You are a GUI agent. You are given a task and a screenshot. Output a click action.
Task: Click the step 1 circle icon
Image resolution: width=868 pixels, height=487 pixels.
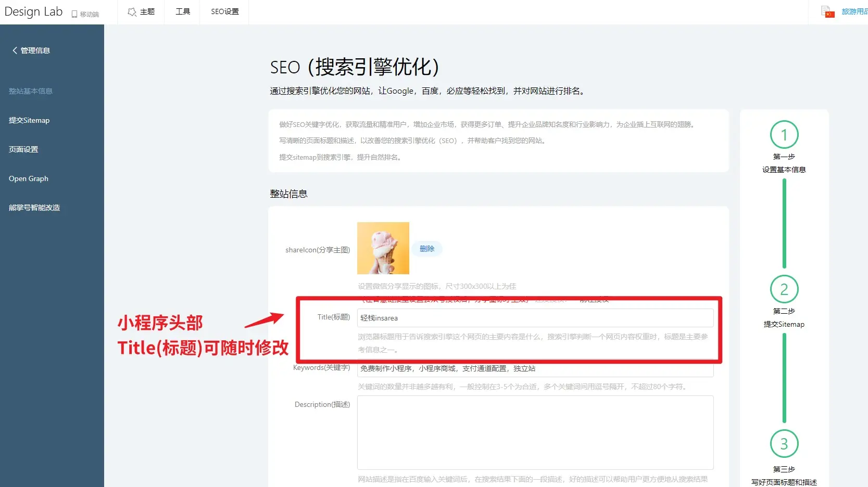[x=784, y=135]
